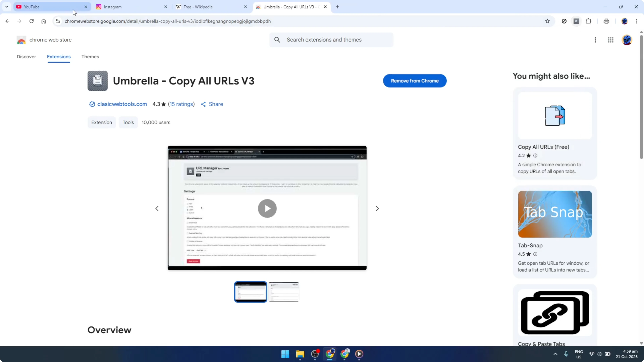This screenshot has height=362, width=644.
Task: Go to previous screenshot with the left arrow
Action: tap(157, 208)
